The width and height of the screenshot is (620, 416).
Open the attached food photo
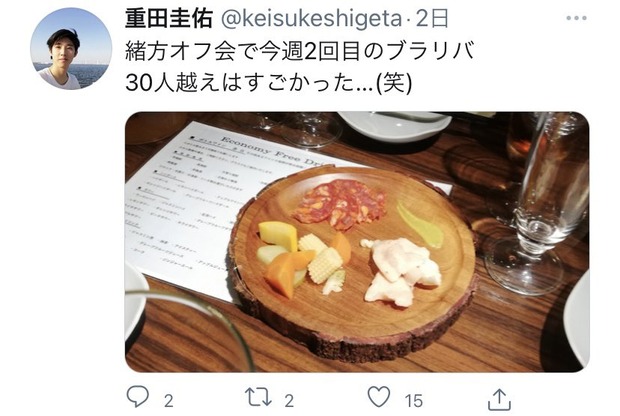[357, 242]
